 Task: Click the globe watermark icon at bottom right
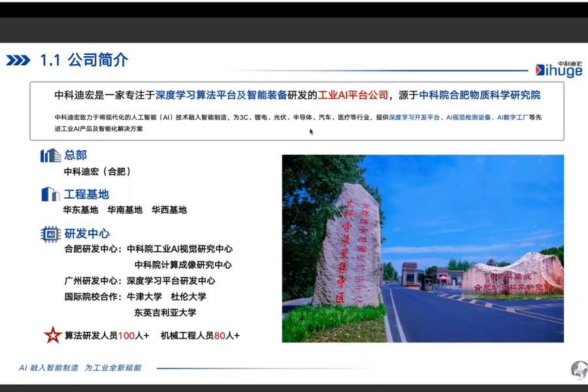click(x=579, y=369)
